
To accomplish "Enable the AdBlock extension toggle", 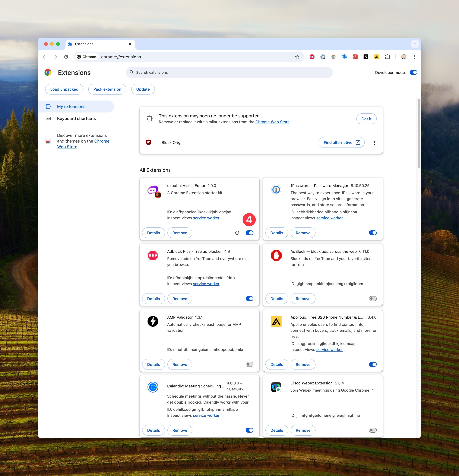I will pos(373,298).
